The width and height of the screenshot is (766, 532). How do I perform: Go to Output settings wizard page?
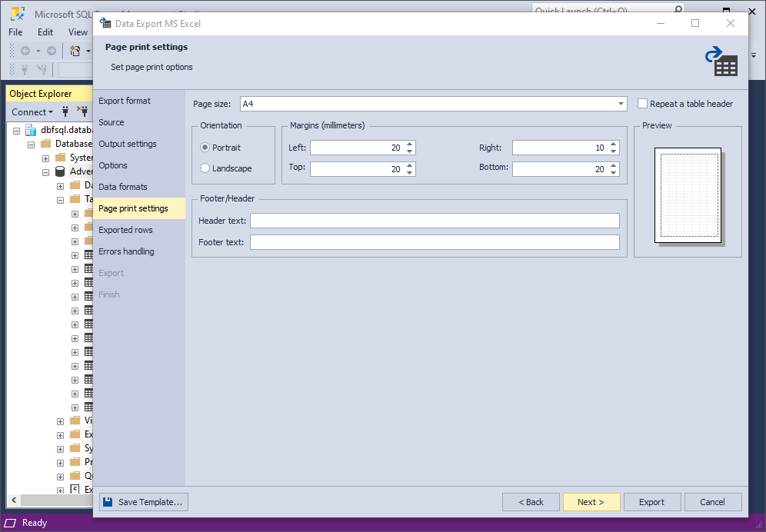click(x=139, y=144)
